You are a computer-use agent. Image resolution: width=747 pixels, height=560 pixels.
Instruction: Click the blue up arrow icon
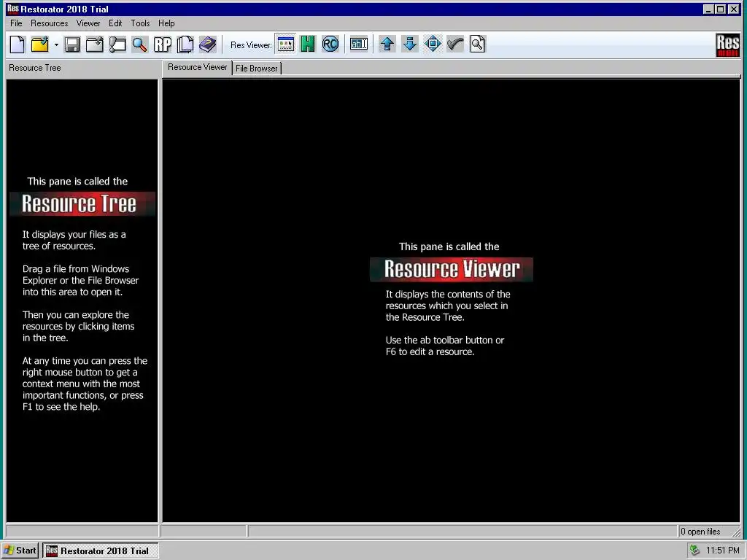coord(387,44)
